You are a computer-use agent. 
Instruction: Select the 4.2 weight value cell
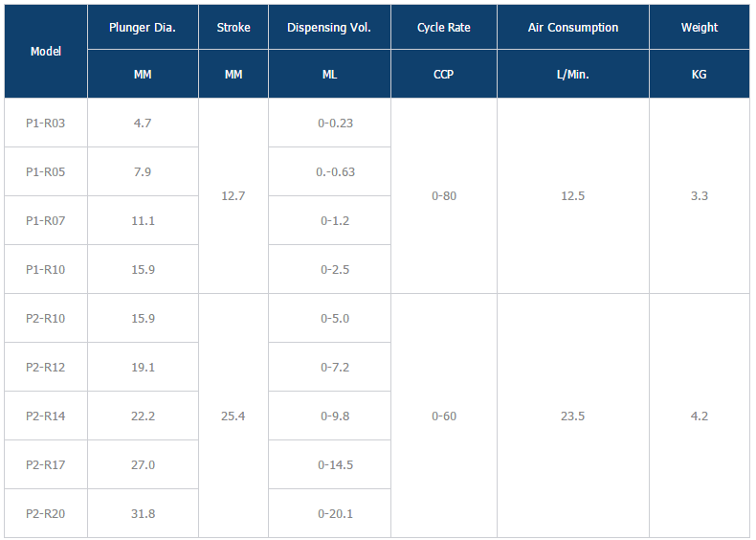700,416
